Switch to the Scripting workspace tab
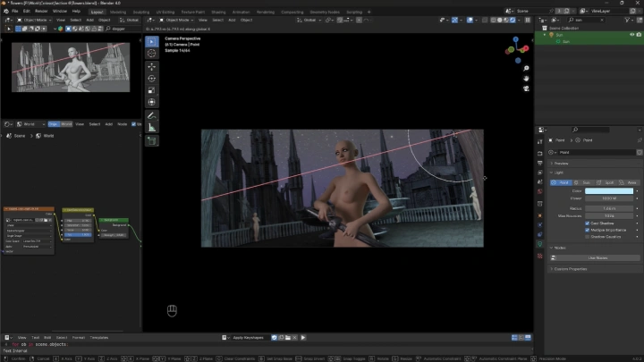The image size is (644, 362). pos(354,12)
